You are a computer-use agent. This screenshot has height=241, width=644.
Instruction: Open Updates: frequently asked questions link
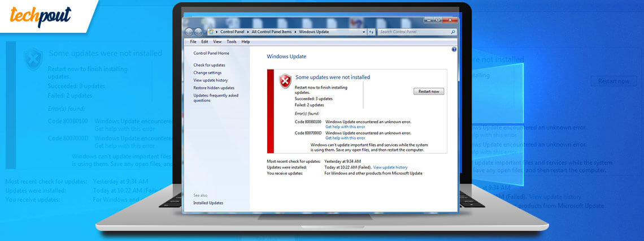[216, 98]
